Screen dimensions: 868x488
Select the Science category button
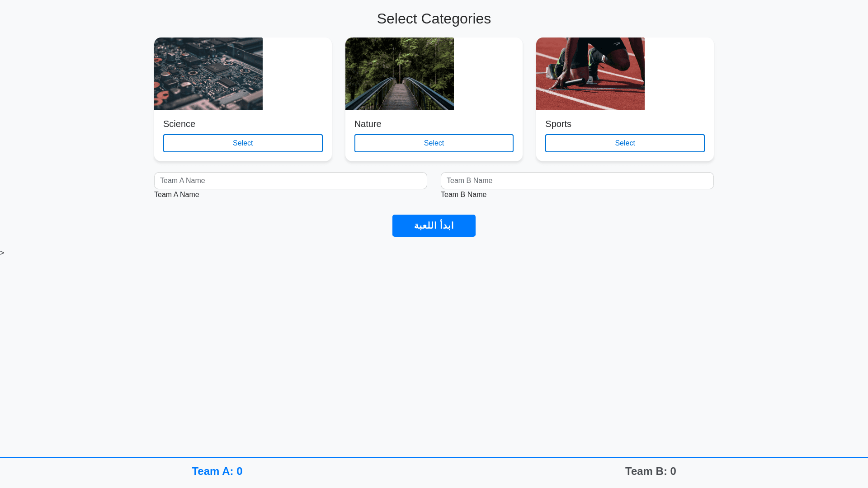pyautogui.click(x=243, y=143)
